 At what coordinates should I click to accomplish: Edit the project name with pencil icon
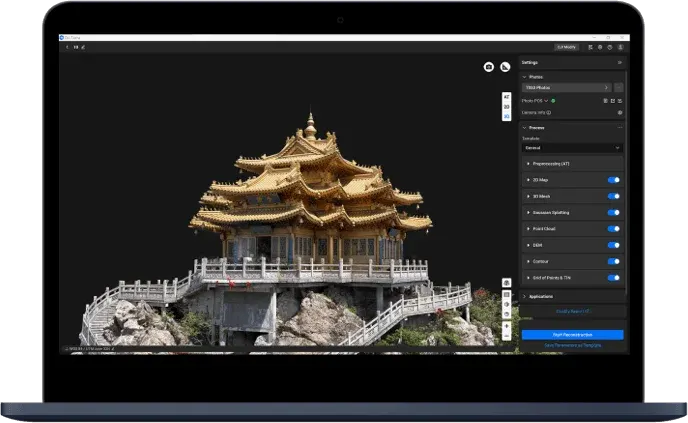coord(83,47)
